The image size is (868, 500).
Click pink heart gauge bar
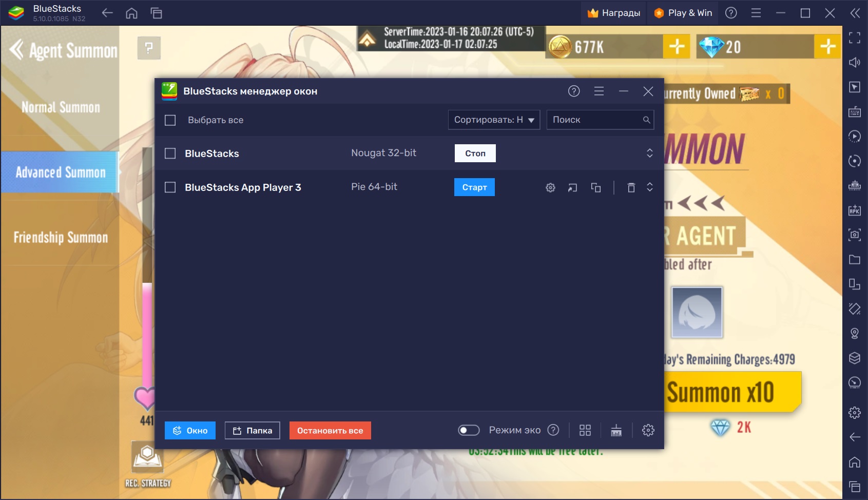[147, 334]
